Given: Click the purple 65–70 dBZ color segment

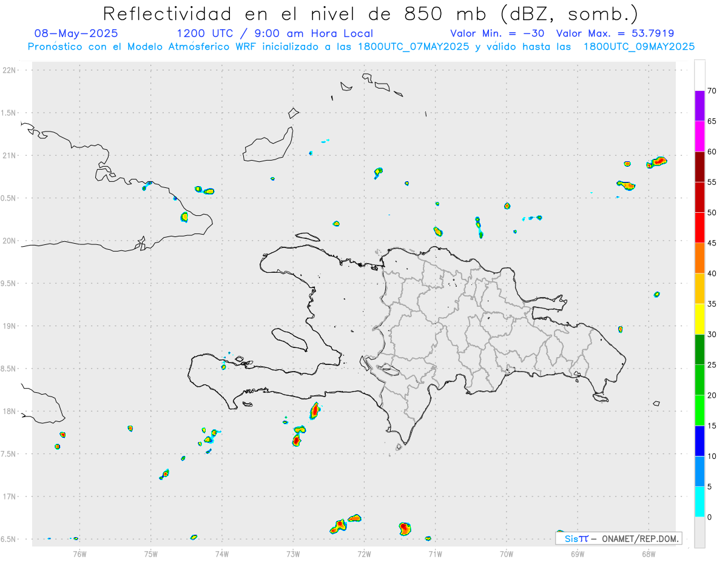Looking at the screenshot, I should click(699, 106).
